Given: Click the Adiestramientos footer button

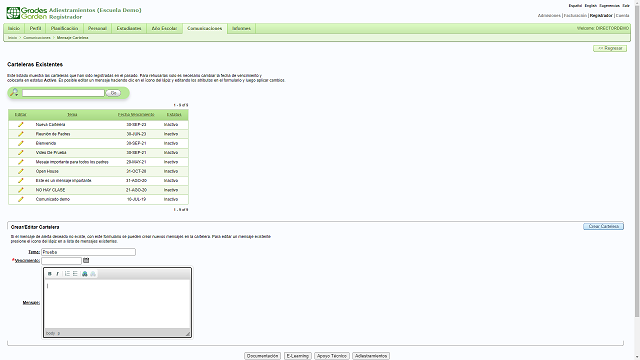Looking at the screenshot, I should click(x=371, y=356).
